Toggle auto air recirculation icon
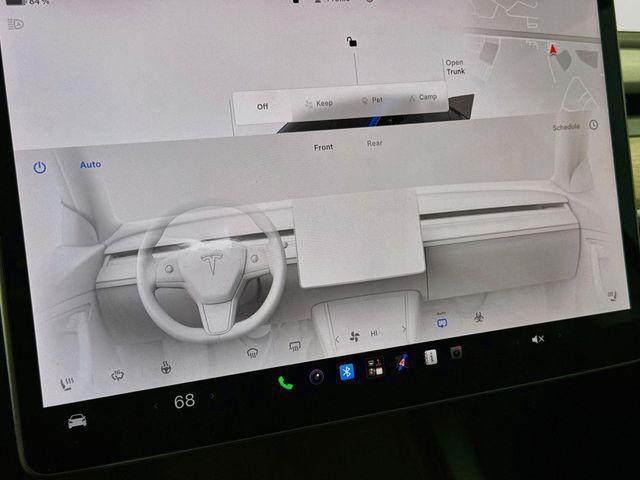Screen dimensions: 640x480 [442, 322]
